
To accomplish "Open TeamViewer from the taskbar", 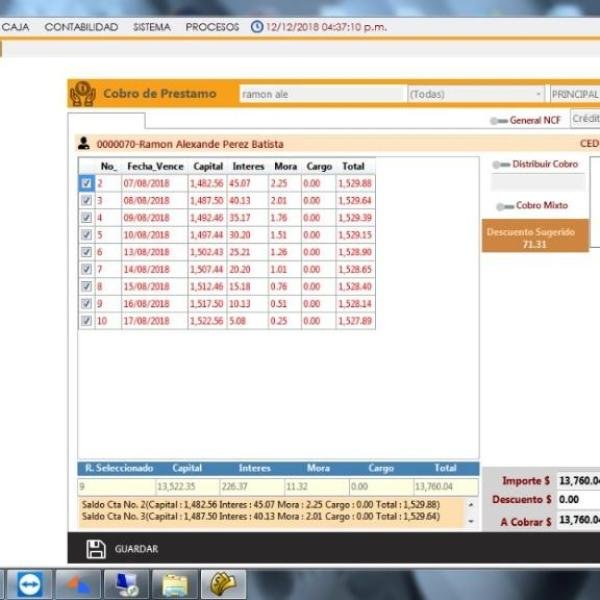I will pos(29,584).
